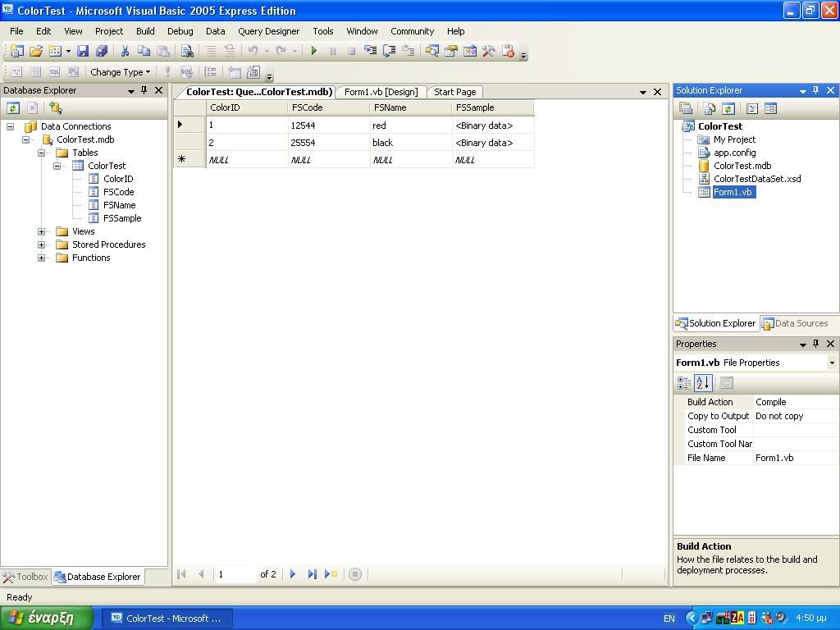
Task: Jump to the last record in the grid
Action: tap(312, 574)
